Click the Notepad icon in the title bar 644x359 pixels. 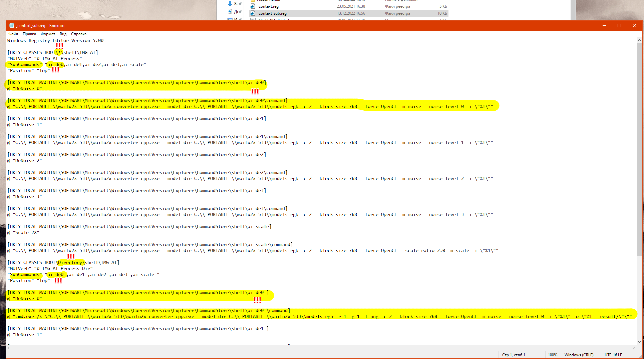tap(12, 26)
